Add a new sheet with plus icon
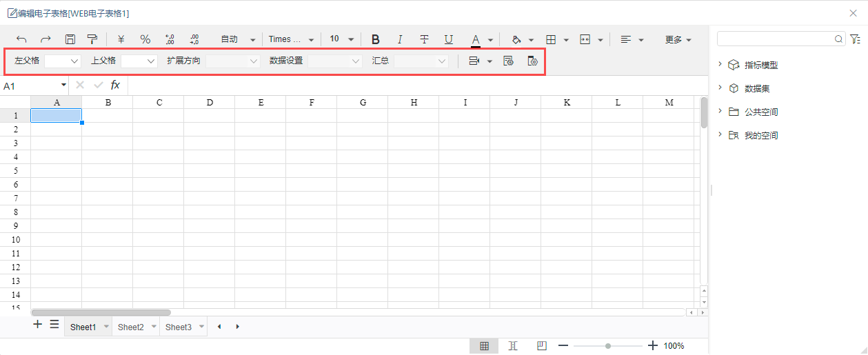The image size is (868, 355). point(37,325)
